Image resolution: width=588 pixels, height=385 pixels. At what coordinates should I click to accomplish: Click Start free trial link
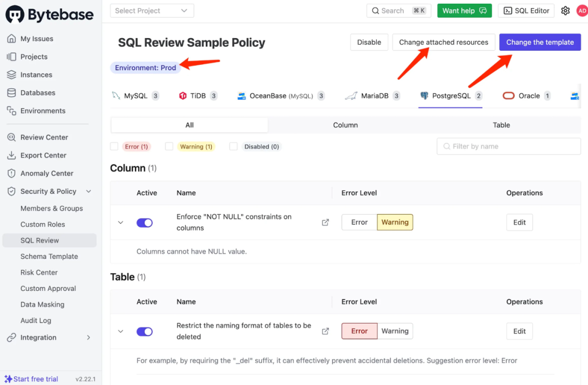[x=35, y=379]
